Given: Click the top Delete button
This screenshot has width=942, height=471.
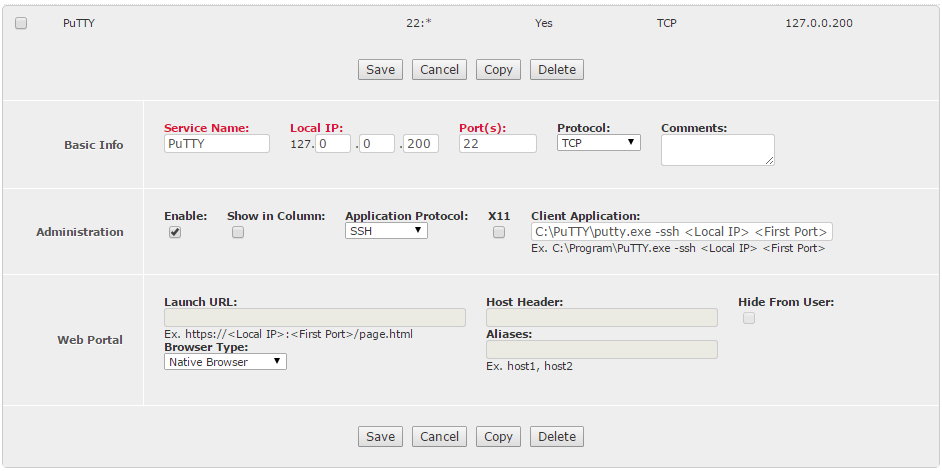Looking at the screenshot, I should point(557,69).
